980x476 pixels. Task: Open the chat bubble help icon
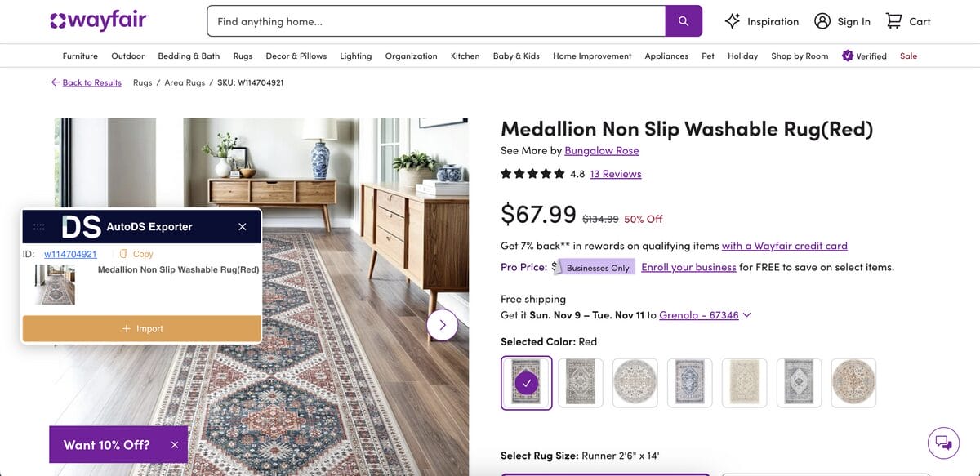[943, 442]
